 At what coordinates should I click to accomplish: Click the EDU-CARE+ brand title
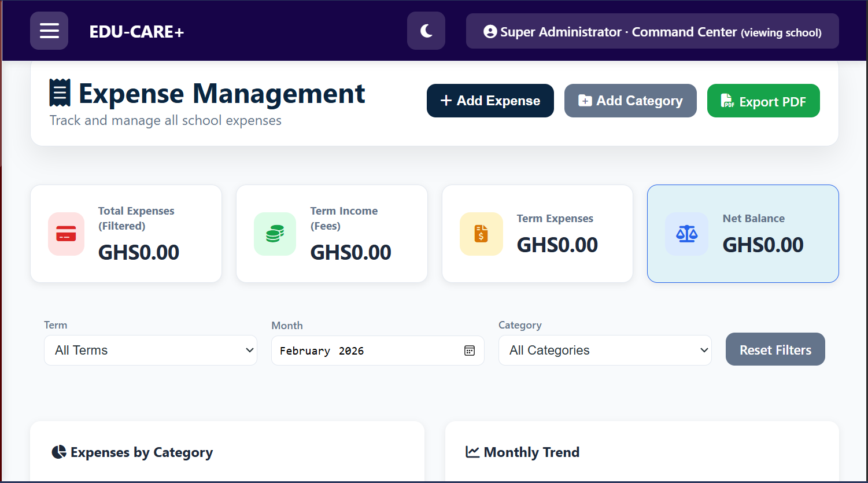click(x=136, y=32)
